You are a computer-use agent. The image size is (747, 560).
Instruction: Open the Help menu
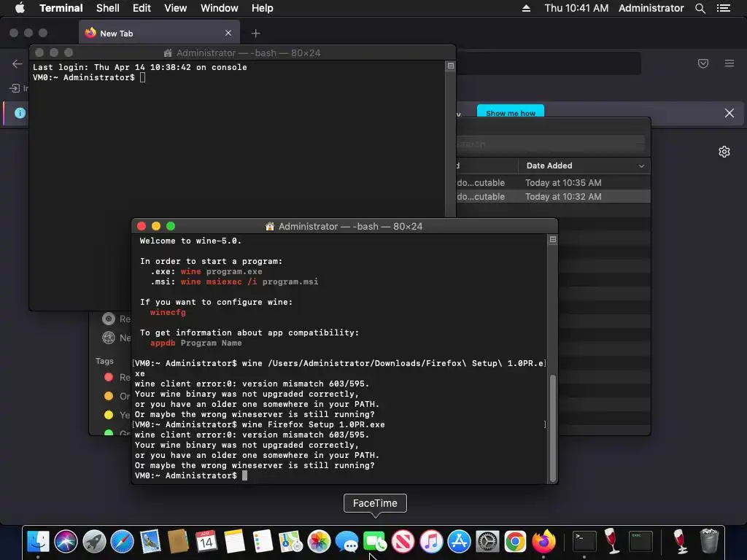pyautogui.click(x=262, y=8)
